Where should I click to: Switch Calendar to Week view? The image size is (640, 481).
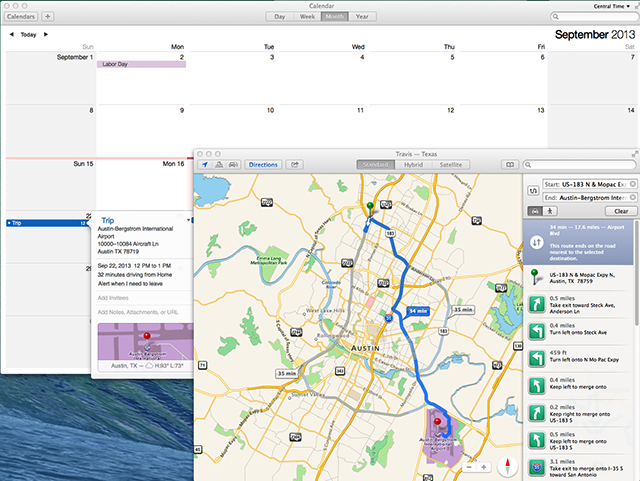307,17
